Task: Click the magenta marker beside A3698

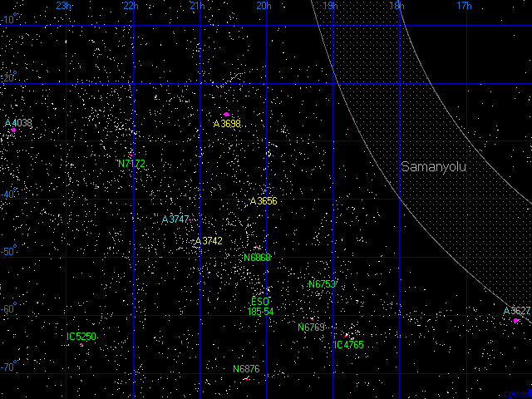Action: click(226, 115)
